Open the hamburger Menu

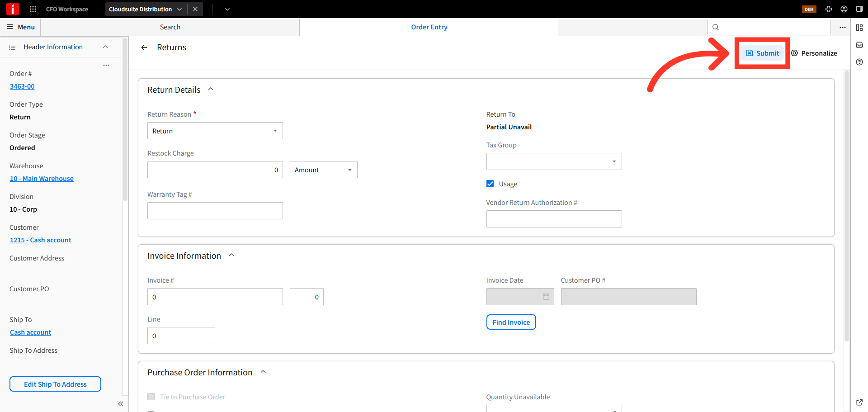click(21, 27)
